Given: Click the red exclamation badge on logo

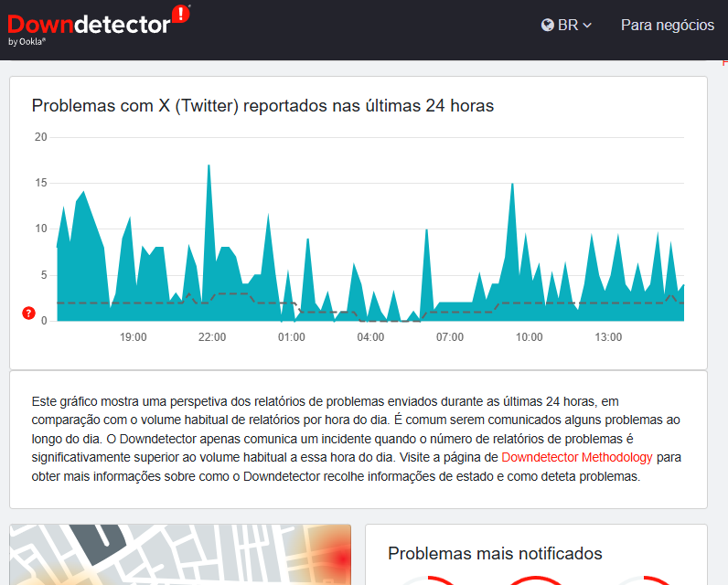Looking at the screenshot, I should 181,14.
